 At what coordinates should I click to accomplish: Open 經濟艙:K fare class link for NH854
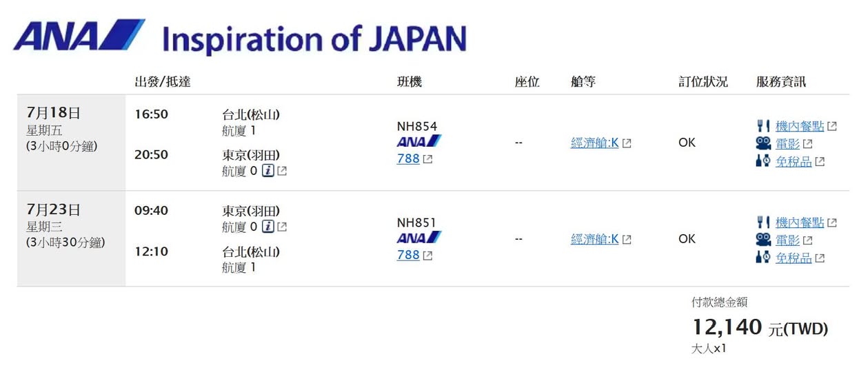(594, 143)
